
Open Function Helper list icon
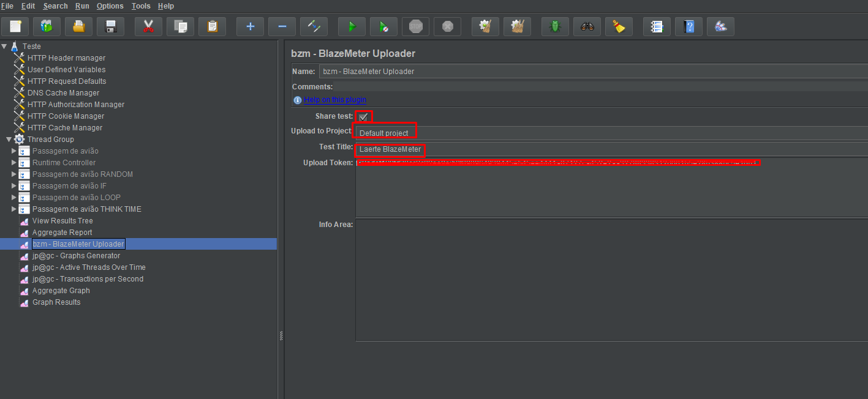(657, 26)
